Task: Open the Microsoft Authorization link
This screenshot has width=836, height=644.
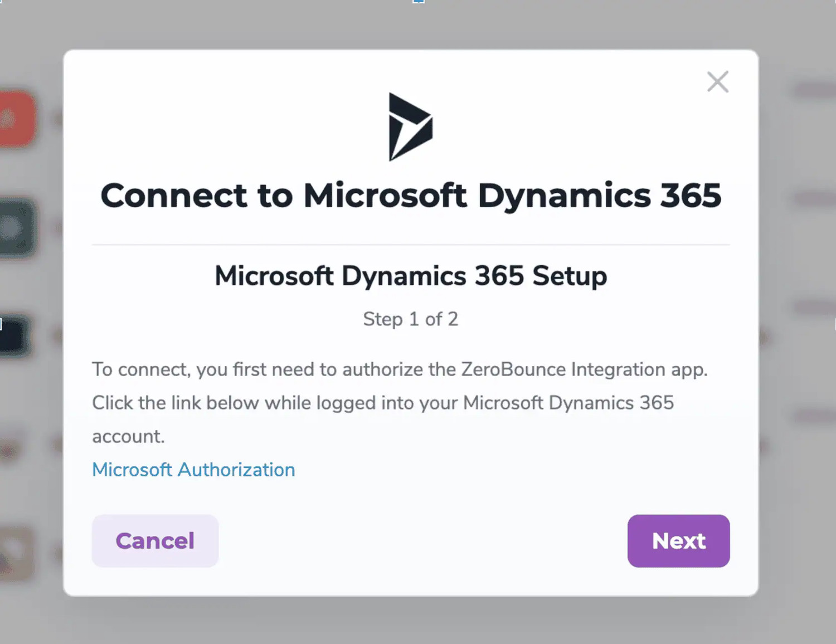Action: click(193, 470)
